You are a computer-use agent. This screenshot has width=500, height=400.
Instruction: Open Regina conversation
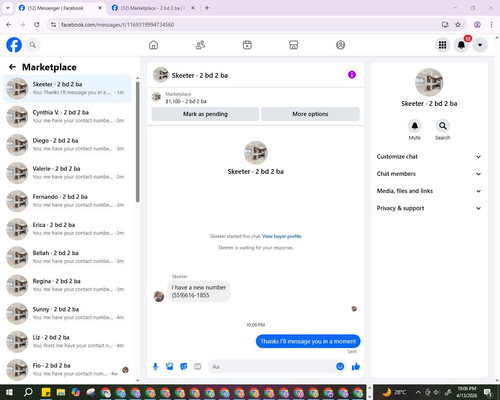[68, 286]
